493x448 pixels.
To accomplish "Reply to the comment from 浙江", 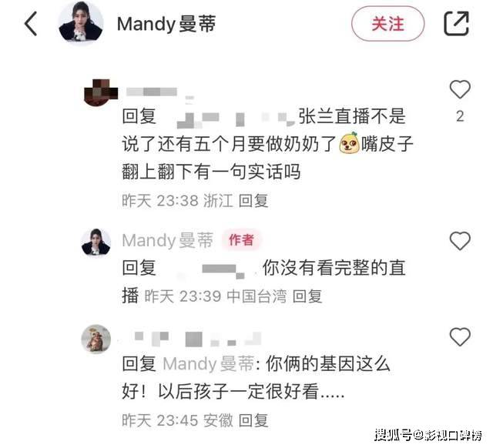I will coord(253,201).
